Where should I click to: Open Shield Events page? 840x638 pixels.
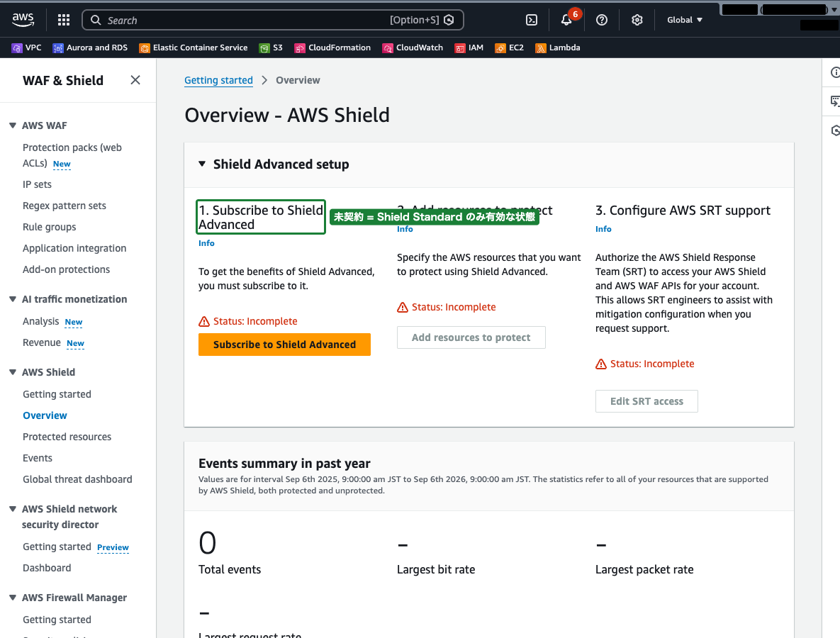tap(38, 458)
